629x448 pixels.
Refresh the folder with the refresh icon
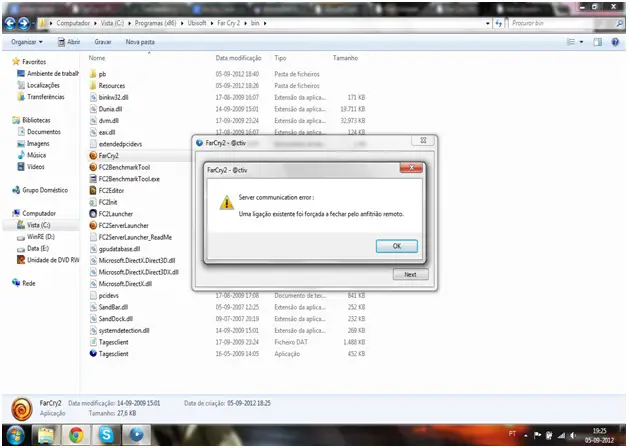point(499,23)
